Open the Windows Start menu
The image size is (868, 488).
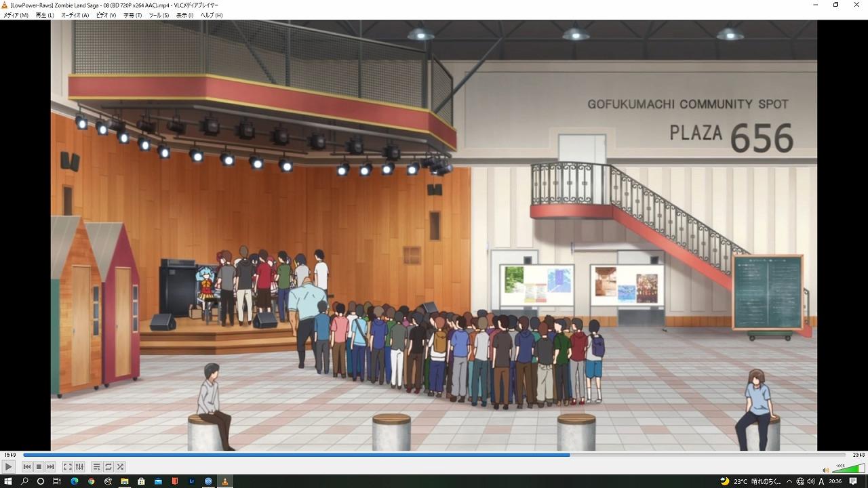click(x=8, y=481)
